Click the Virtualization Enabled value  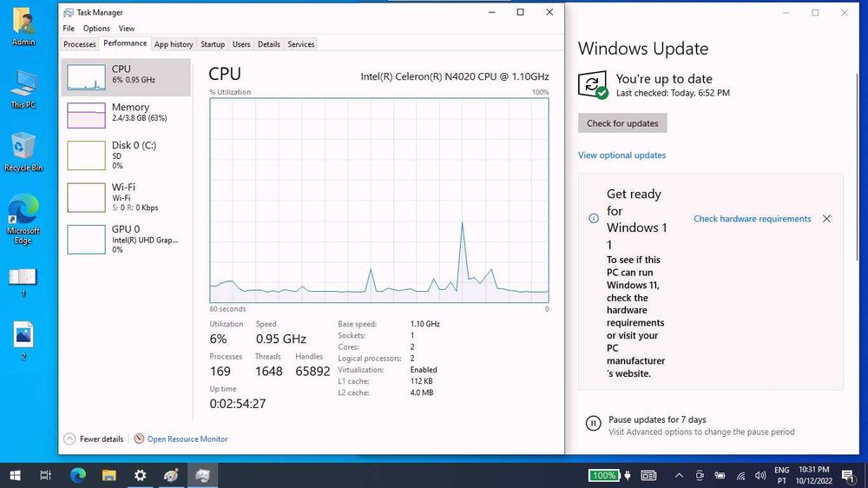coord(424,369)
